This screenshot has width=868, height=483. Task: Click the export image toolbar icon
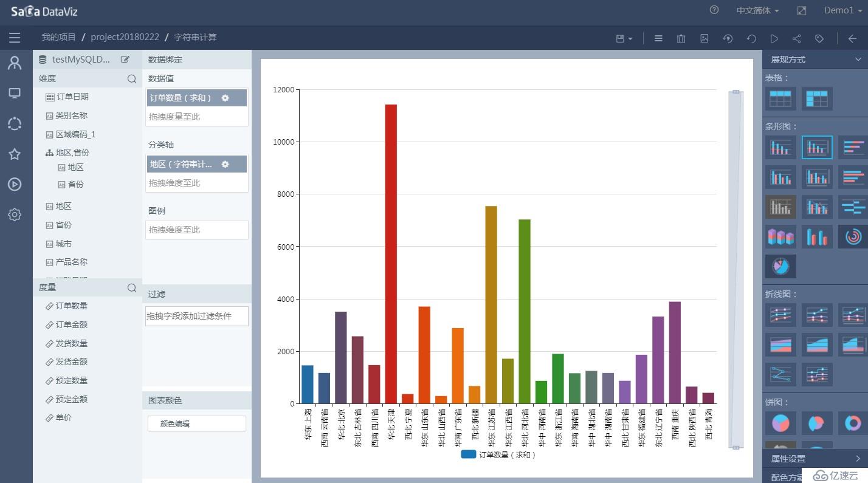coord(704,38)
